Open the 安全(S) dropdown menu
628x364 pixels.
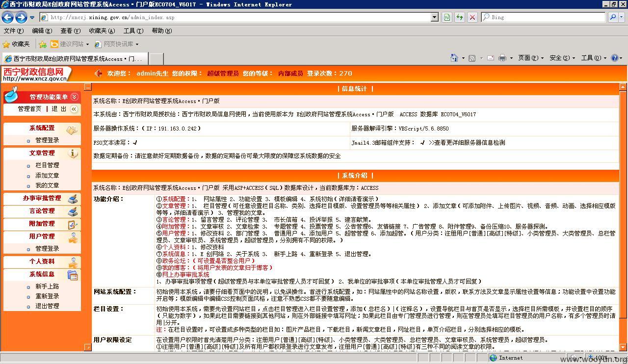562,58
